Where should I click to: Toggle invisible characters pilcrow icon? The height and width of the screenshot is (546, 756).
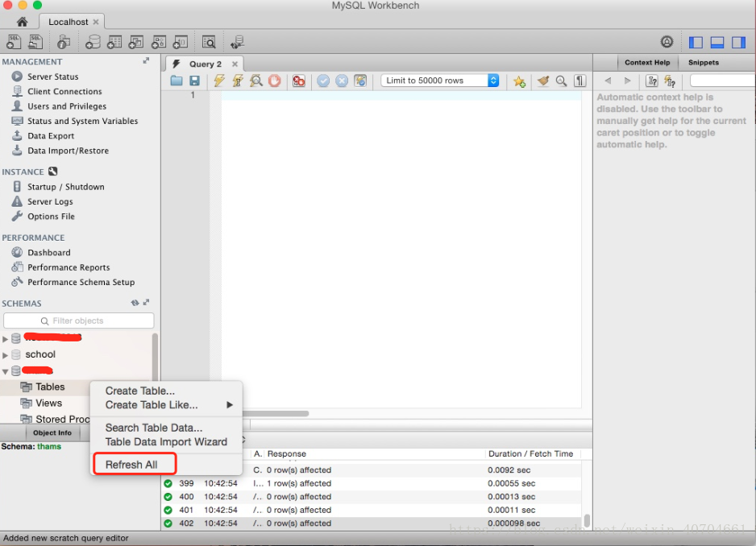coord(580,81)
